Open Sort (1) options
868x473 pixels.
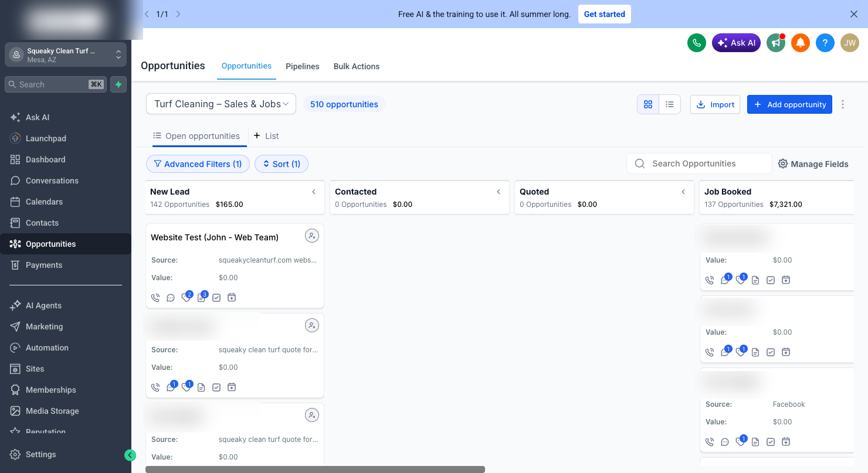[282, 164]
